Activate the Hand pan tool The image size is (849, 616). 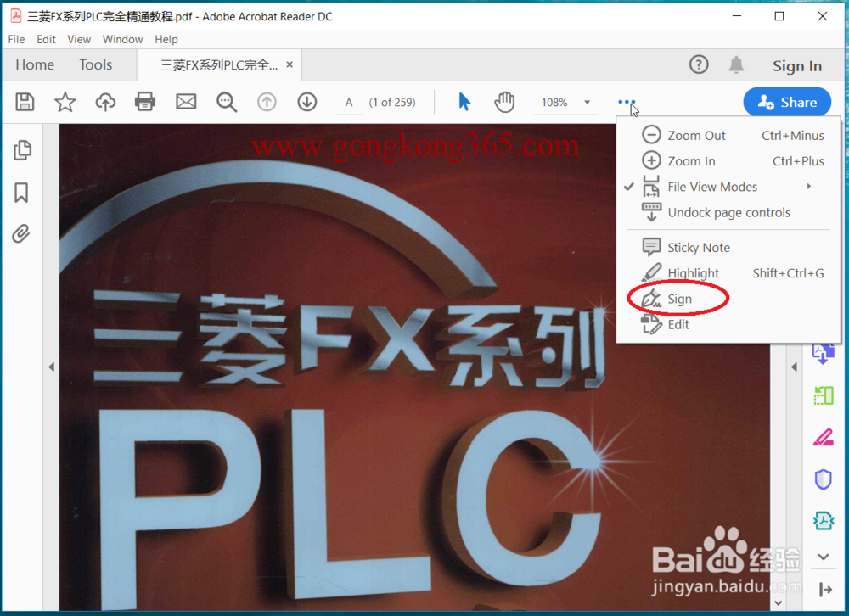coord(504,102)
